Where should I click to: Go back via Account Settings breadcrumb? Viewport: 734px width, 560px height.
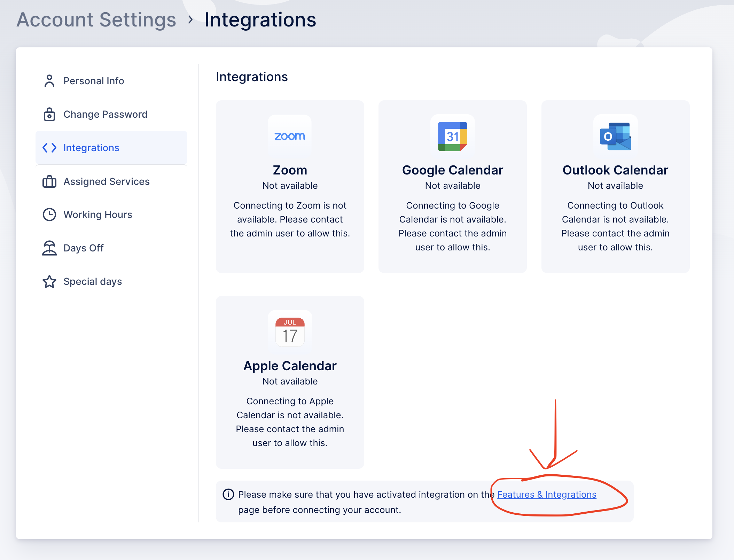[96, 20]
